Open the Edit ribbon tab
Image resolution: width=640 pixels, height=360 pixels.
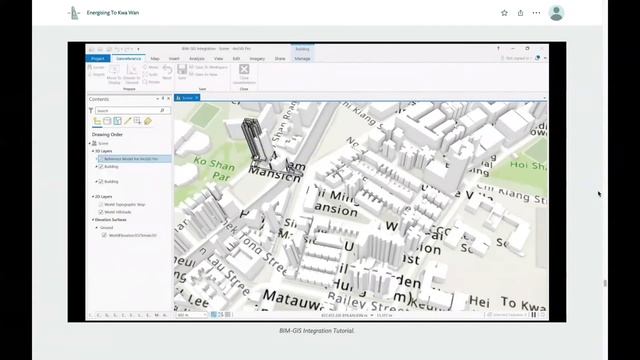[236, 59]
